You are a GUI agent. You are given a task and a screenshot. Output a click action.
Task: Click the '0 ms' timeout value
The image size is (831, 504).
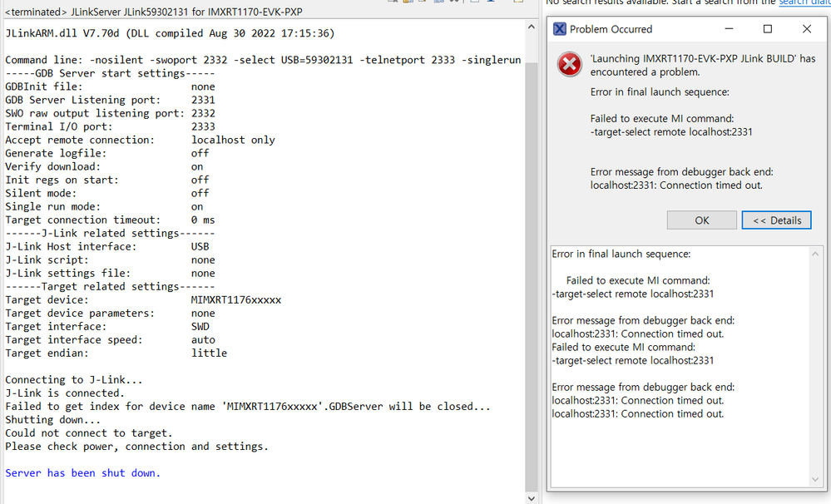(x=203, y=220)
